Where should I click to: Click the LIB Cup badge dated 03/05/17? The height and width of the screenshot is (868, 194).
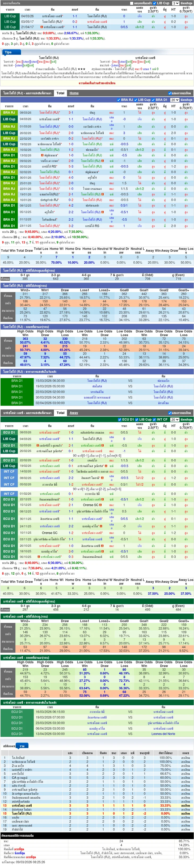10,22
